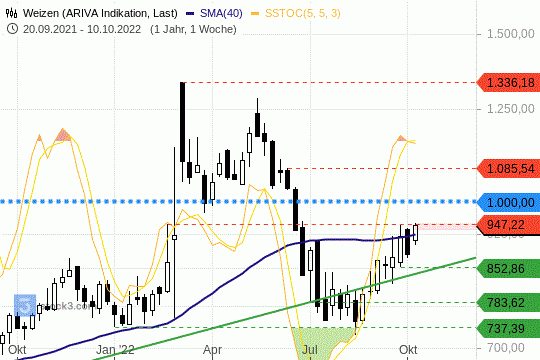Screen dimensions: 540x360
Task: Click the 1.250,00 axis value
Action: tap(510, 109)
